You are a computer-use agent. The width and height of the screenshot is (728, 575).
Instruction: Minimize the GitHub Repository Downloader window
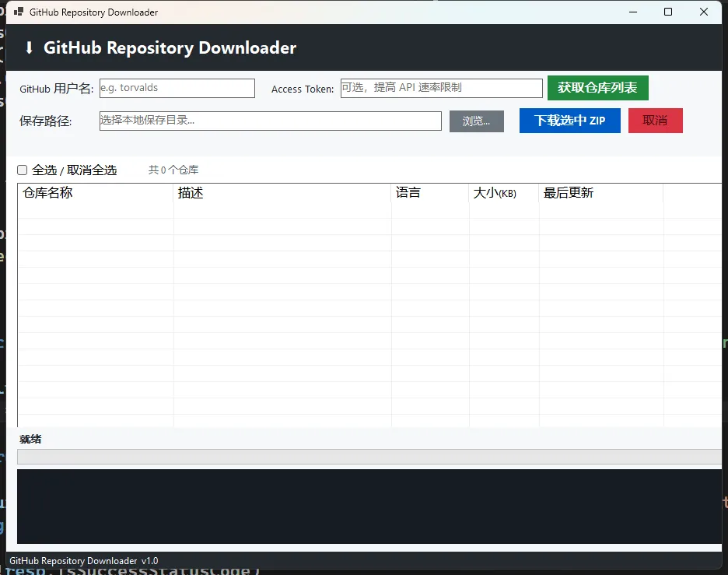(x=632, y=12)
